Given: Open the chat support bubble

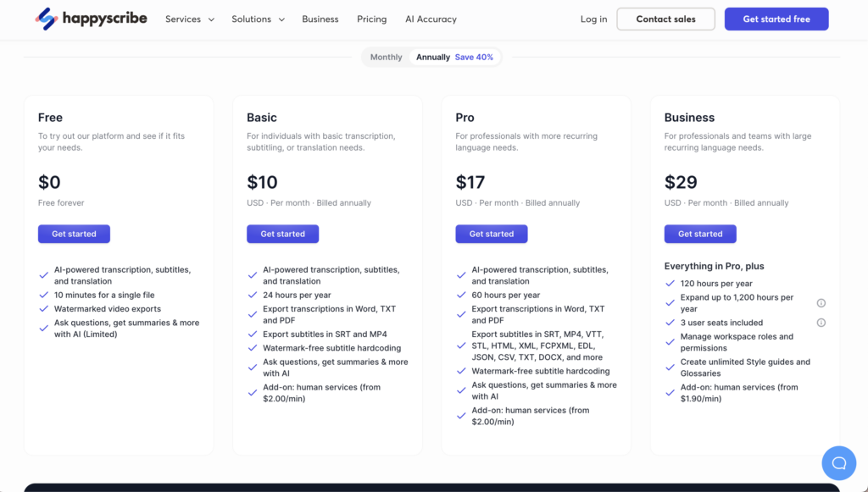Looking at the screenshot, I should click(x=838, y=462).
